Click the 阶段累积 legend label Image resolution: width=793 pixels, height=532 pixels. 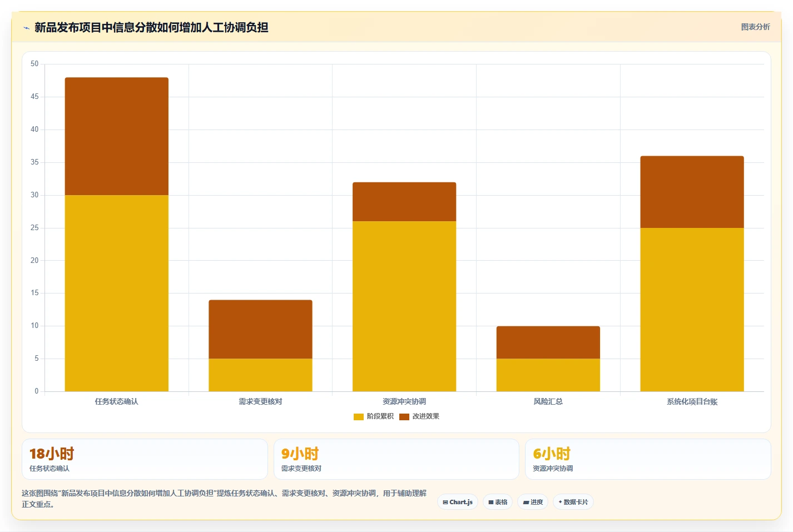point(380,416)
